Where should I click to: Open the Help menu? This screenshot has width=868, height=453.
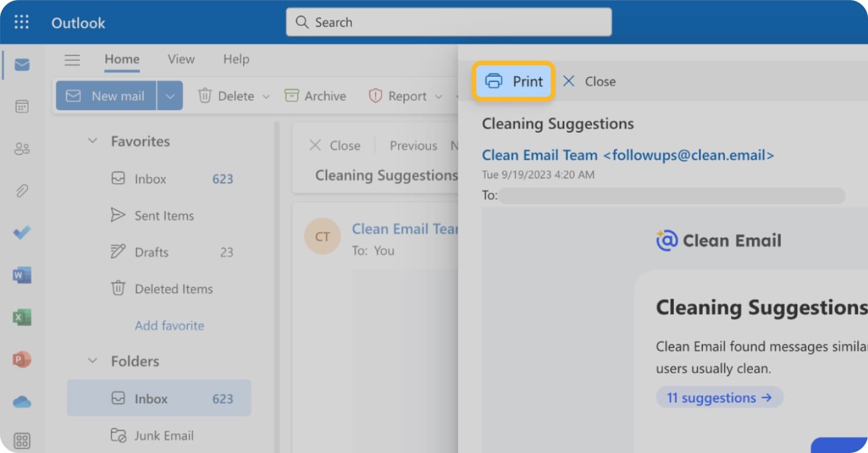click(x=236, y=59)
